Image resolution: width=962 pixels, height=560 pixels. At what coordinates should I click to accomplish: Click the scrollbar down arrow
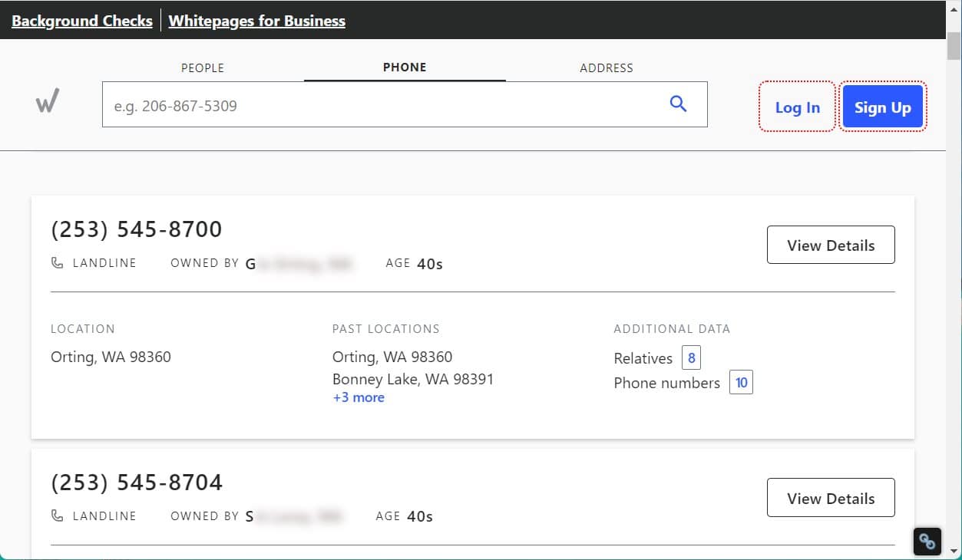tap(954, 551)
